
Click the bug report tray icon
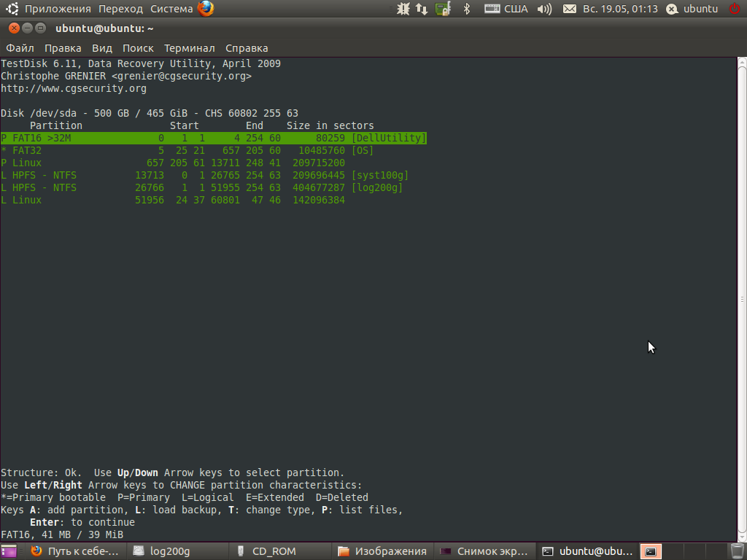coord(403,9)
